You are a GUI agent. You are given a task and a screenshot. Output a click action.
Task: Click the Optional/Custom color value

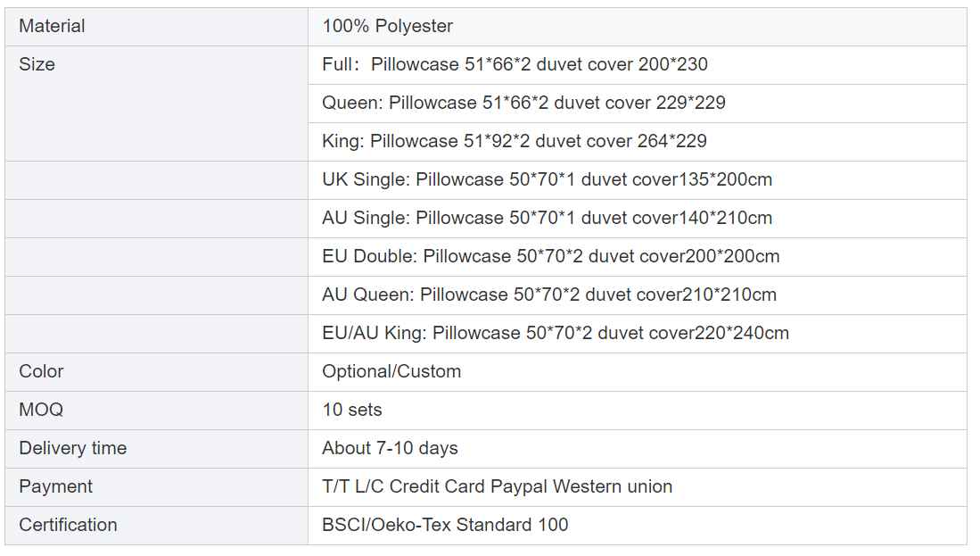pyautogui.click(x=391, y=372)
